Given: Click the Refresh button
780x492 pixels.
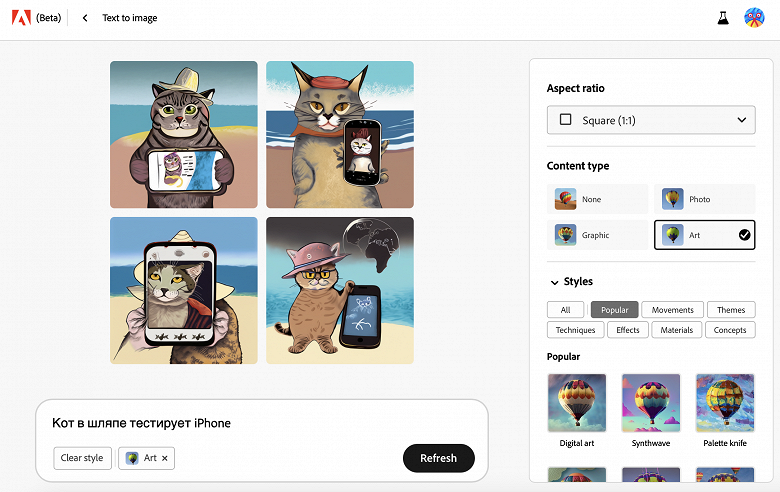Looking at the screenshot, I should pyautogui.click(x=438, y=458).
